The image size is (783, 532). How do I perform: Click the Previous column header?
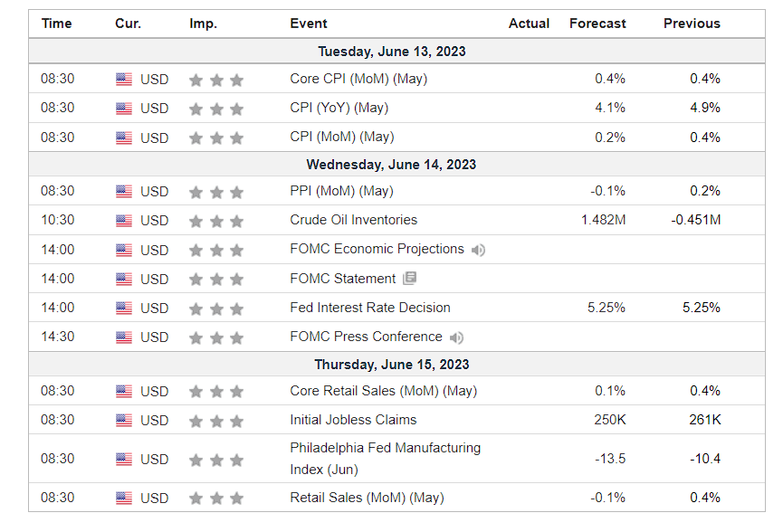click(x=692, y=24)
